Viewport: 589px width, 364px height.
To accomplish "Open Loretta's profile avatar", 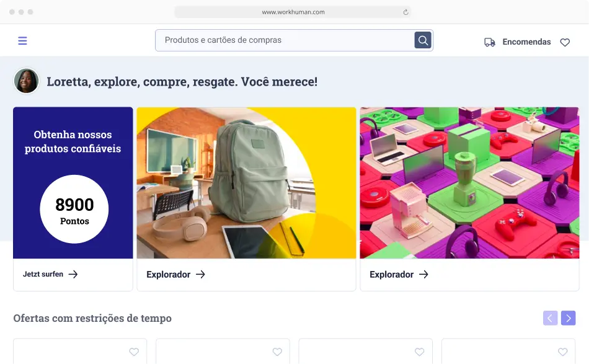I will pos(26,81).
